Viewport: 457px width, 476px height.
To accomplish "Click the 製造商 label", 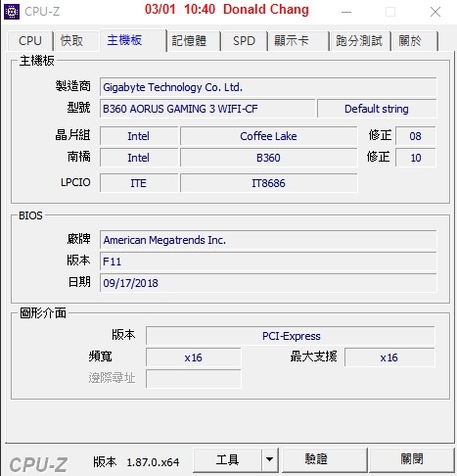I will (72, 86).
